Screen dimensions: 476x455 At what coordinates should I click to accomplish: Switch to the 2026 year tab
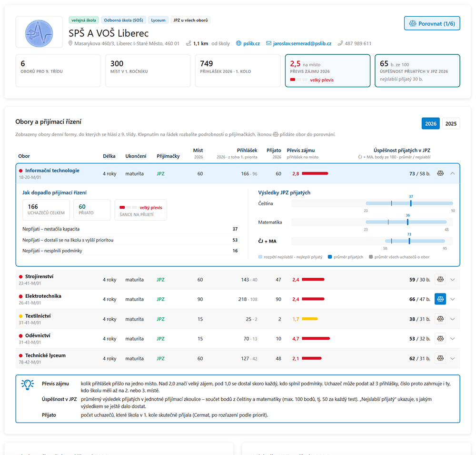[430, 123]
